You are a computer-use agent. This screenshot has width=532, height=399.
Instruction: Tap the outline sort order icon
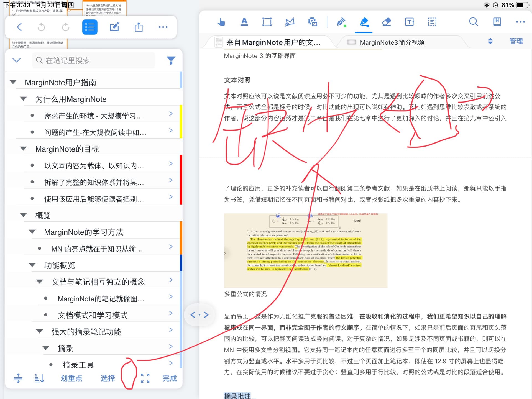tap(39, 378)
